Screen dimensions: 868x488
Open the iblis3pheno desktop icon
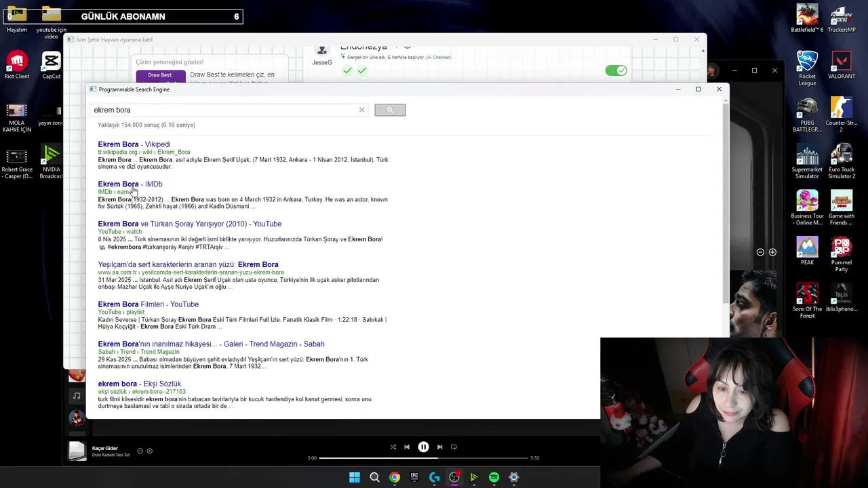[x=842, y=298]
